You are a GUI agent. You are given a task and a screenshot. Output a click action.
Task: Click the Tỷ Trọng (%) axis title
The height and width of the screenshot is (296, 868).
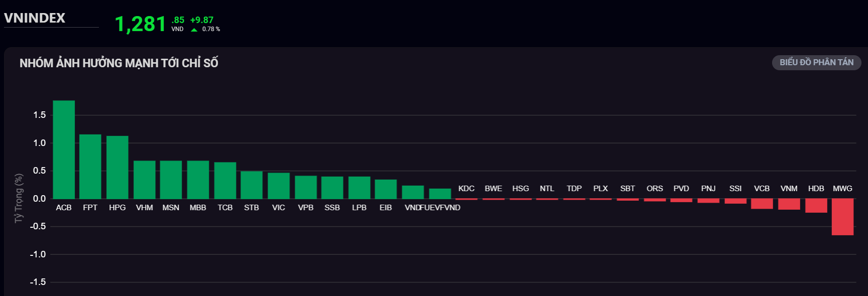tap(19, 198)
